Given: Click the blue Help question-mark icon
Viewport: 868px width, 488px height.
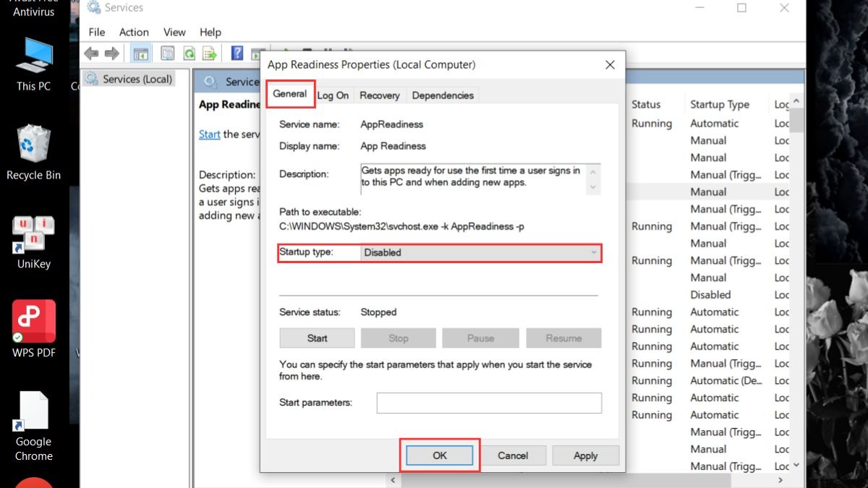Looking at the screenshot, I should (x=237, y=53).
